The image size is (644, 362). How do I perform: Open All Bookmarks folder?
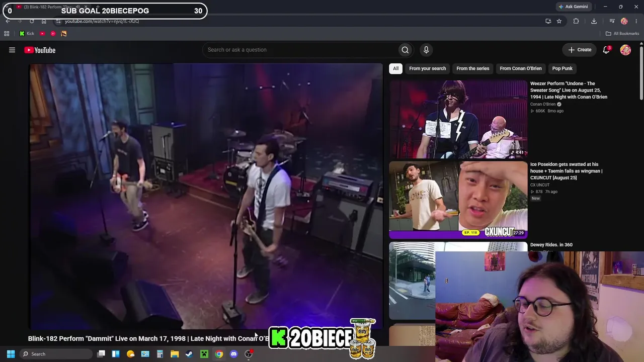pos(622,34)
